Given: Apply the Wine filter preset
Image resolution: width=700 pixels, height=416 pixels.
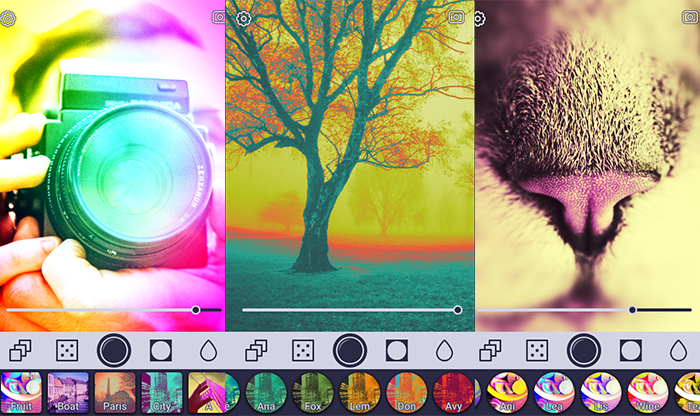Looking at the screenshot, I should pyautogui.click(x=648, y=392).
